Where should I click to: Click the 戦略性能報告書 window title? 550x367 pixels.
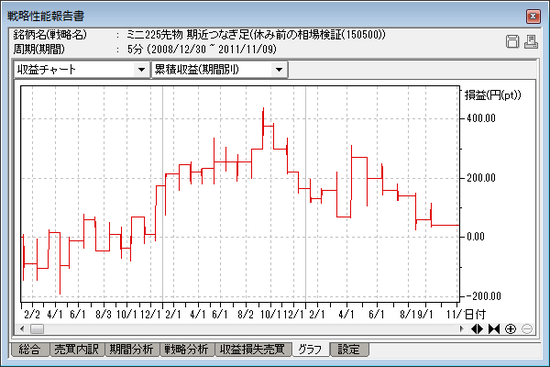pos(46,16)
